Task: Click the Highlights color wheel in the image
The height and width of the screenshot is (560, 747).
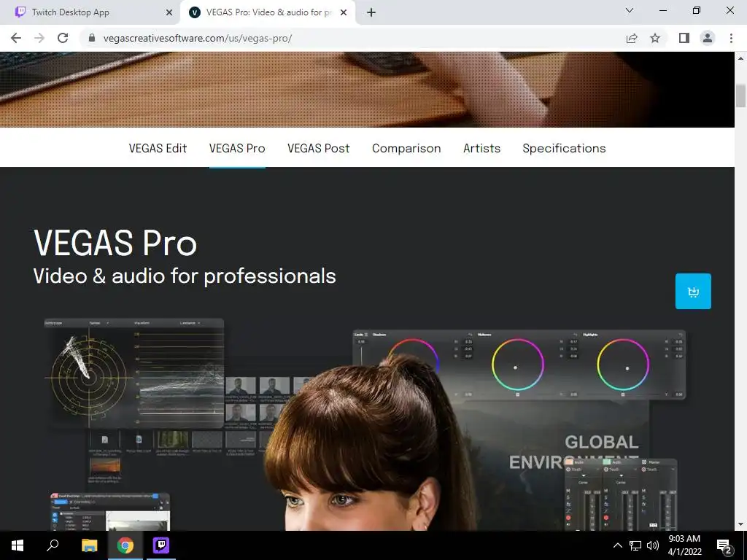Action: [x=623, y=365]
